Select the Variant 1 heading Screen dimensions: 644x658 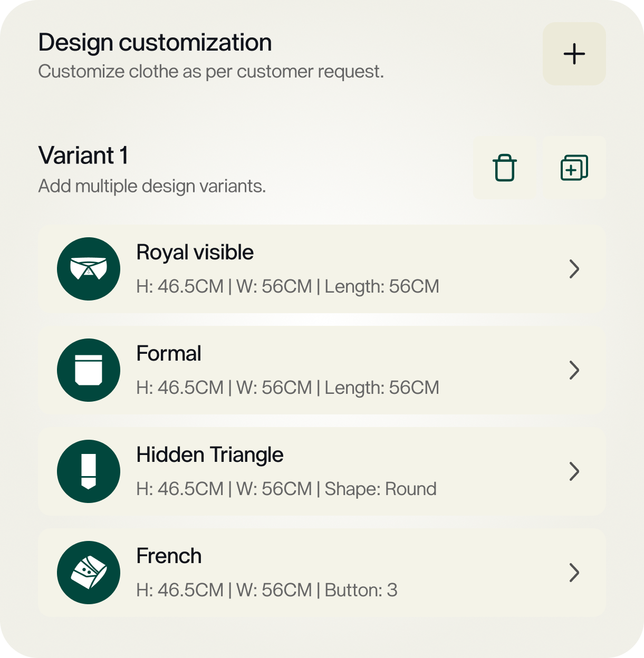click(83, 156)
